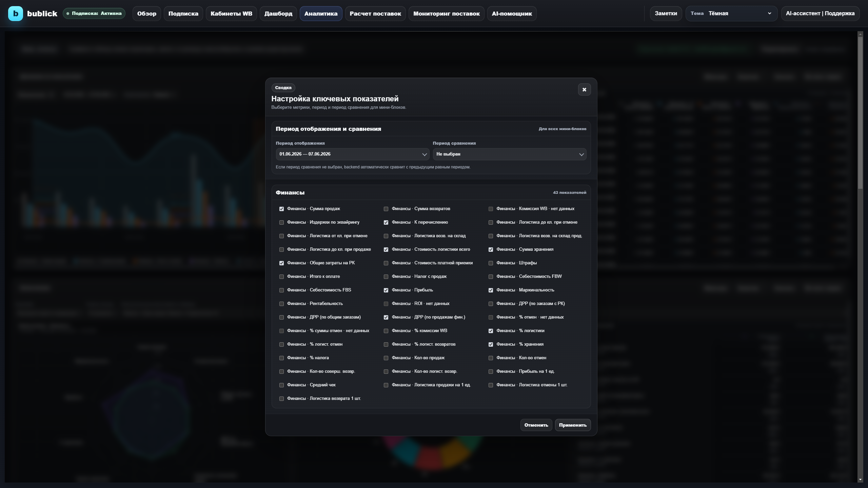This screenshot has height=488, width=868.
Task: Check the Штрафы metric checkbox
Action: [x=491, y=263]
